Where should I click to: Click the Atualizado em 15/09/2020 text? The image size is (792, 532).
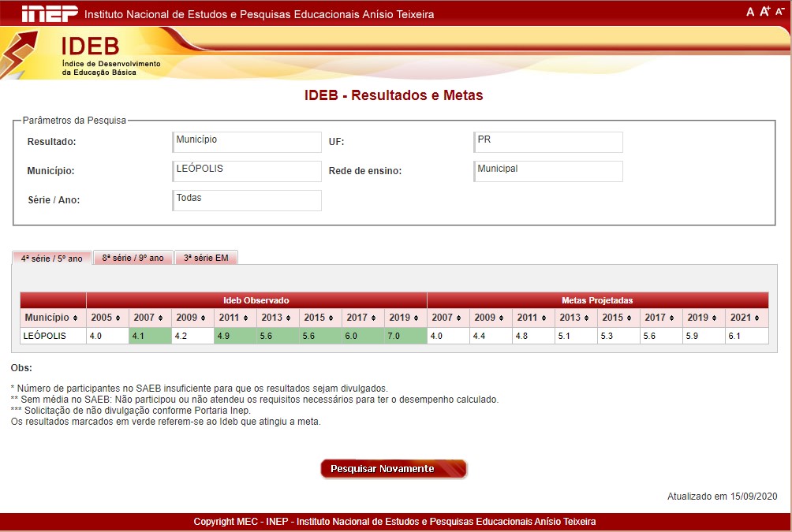point(723,497)
